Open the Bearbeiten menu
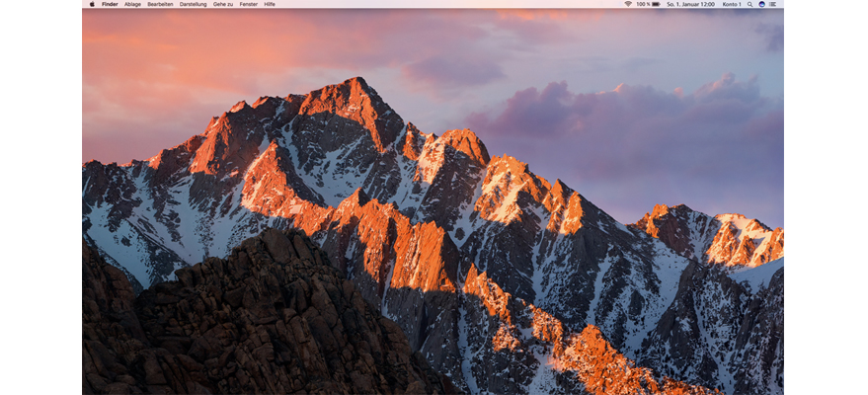The height and width of the screenshot is (395, 868). [x=160, y=4]
